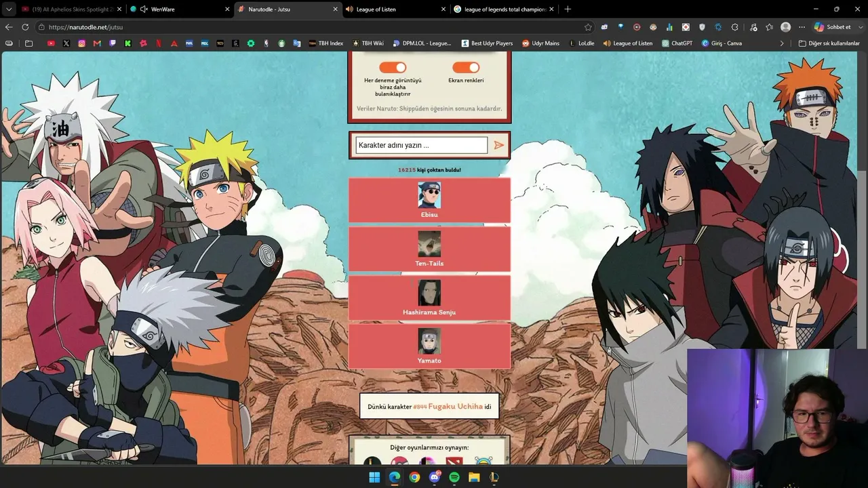
Task: Focus the Karakter adını yazın input field
Action: 422,145
